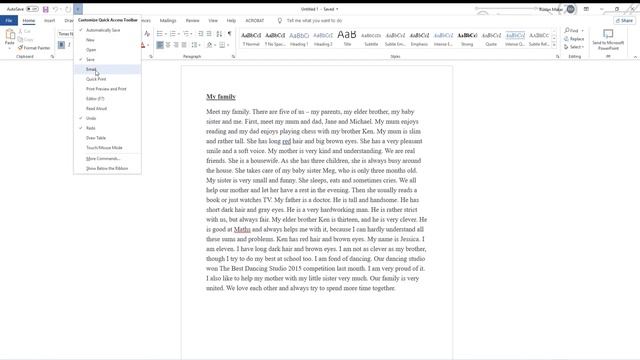This screenshot has height=360, width=640.
Task: Open Ribbon Display Options icon
Action: (586, 9)
